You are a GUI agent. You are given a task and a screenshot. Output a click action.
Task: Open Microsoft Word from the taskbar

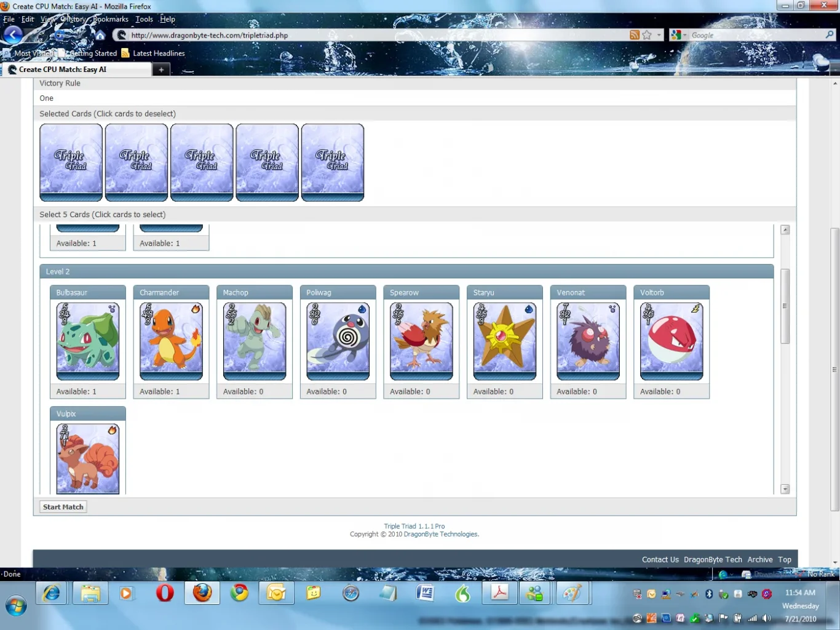(x=425, y=593)
